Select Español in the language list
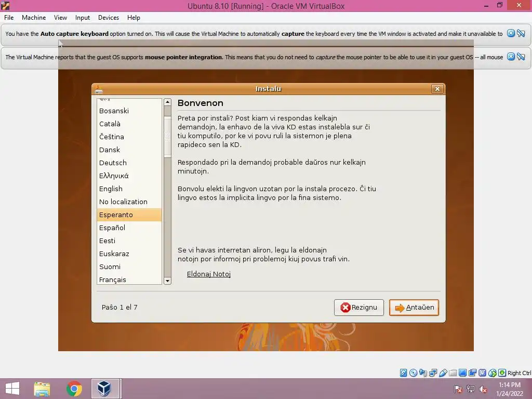The width and height of the screenshot is (532, 399). point(129,228)
